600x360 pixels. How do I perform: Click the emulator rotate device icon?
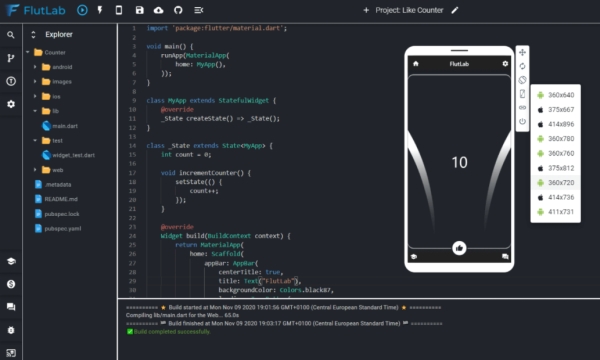522,80
